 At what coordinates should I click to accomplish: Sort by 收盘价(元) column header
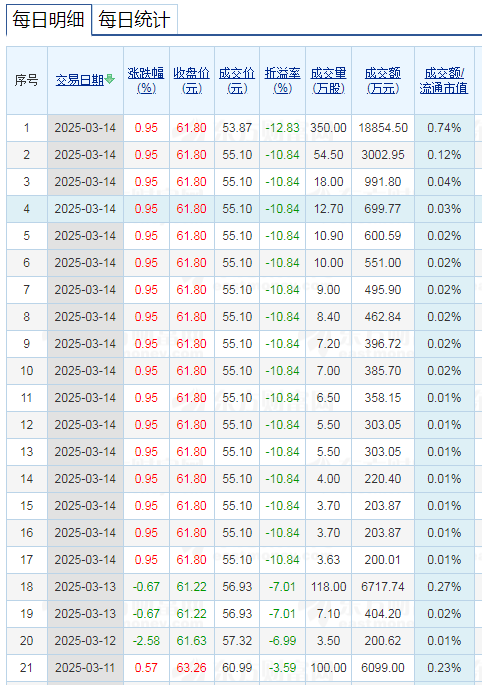click(191, 80)
